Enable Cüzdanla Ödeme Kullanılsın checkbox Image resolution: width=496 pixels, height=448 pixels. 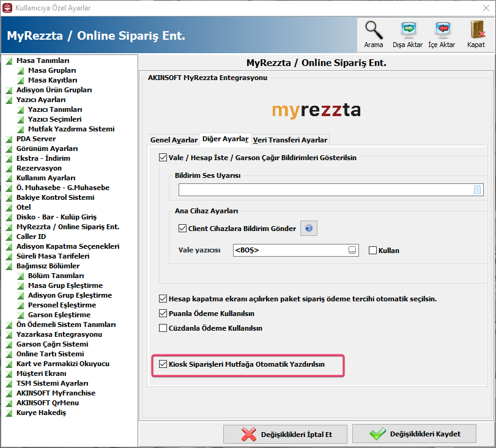click(x=163, y=328)
